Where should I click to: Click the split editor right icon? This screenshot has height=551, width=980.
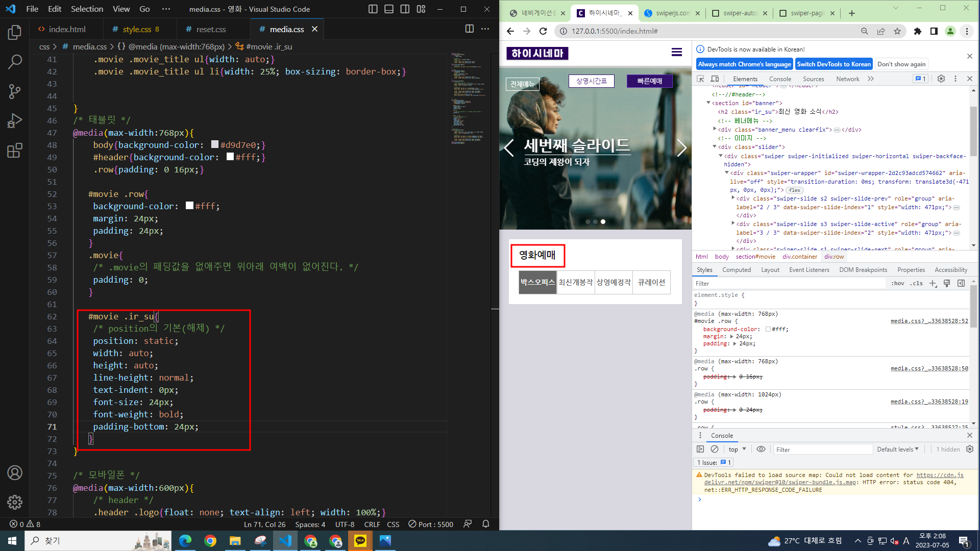click(x=469, y=29)
